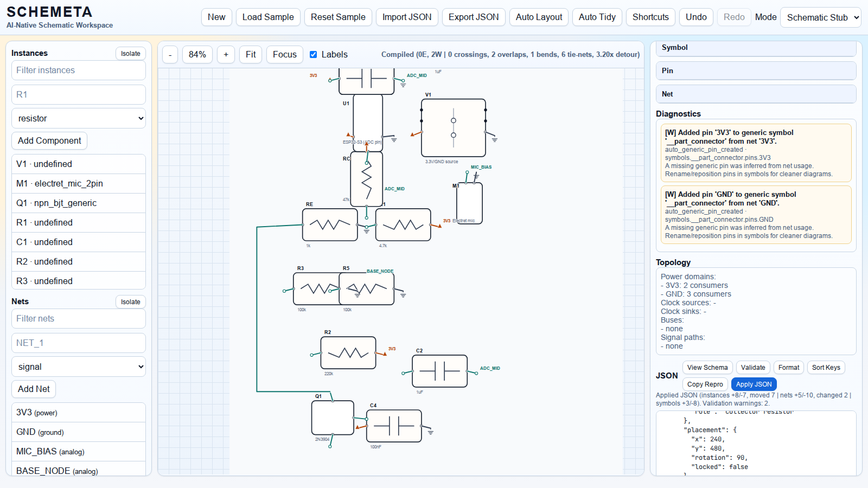Select the M1 electret mic symbol

click(x=469, y=203)
